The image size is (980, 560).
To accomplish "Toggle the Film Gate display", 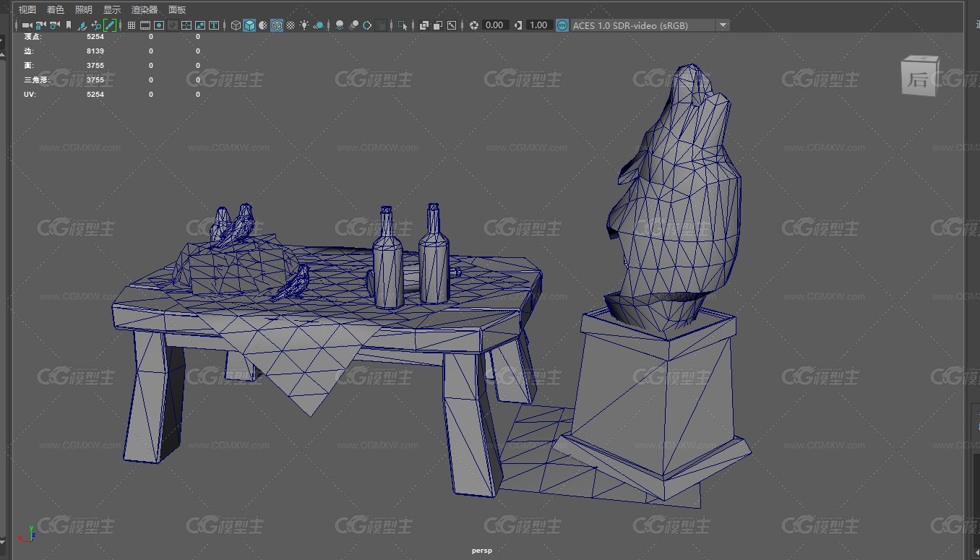I will pyautogui.click(x=145, y=25).
